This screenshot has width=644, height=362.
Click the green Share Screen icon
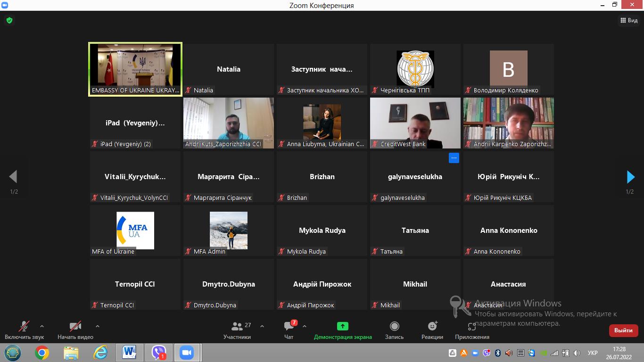[x=343, y=326]
